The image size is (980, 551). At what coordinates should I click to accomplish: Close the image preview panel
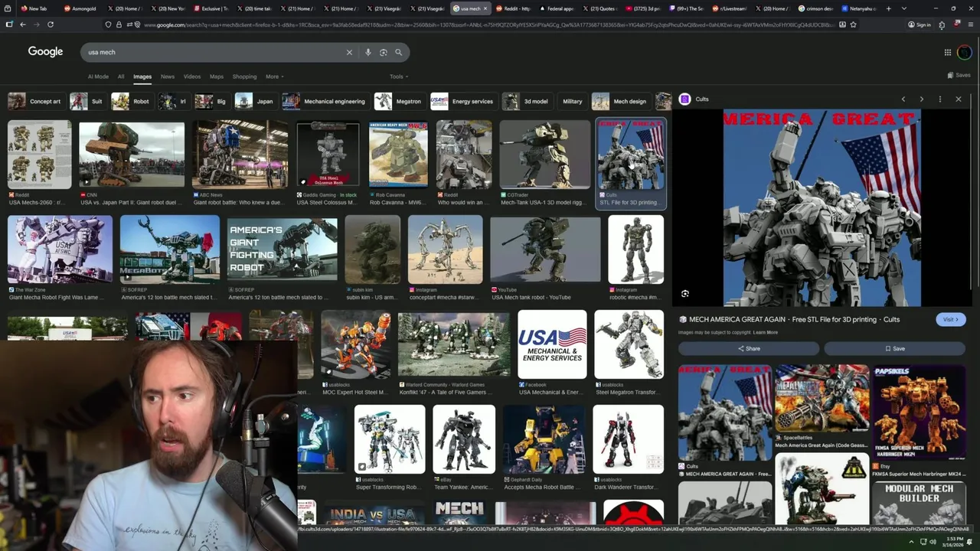[x=958, y=99]
